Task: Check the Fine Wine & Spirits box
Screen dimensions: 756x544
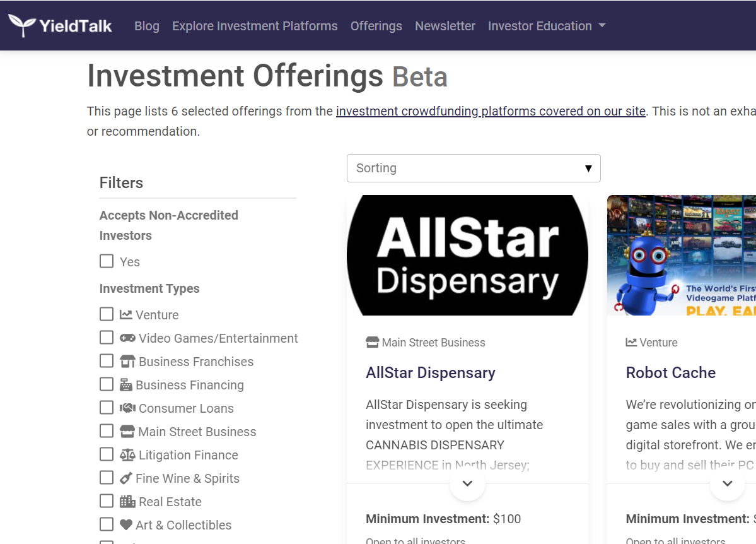Action: [107, 477]
